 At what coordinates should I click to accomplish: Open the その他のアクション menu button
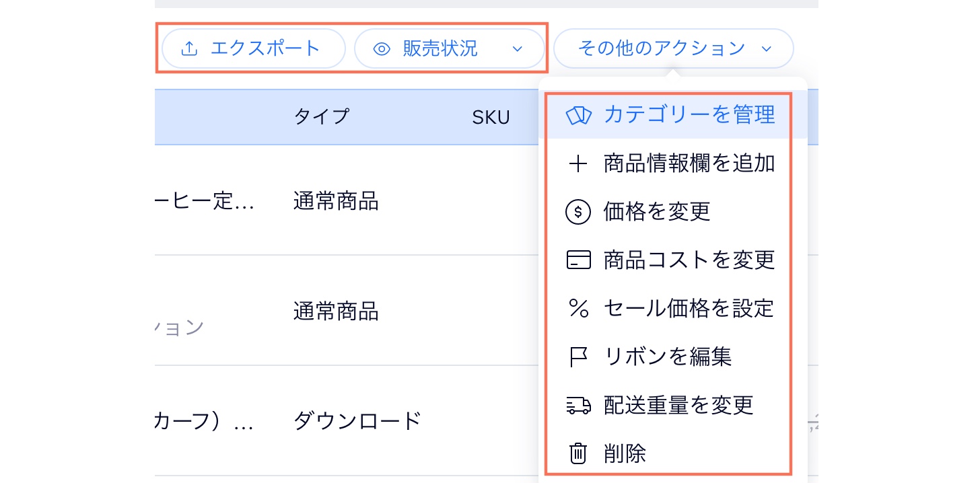point(661,48)
